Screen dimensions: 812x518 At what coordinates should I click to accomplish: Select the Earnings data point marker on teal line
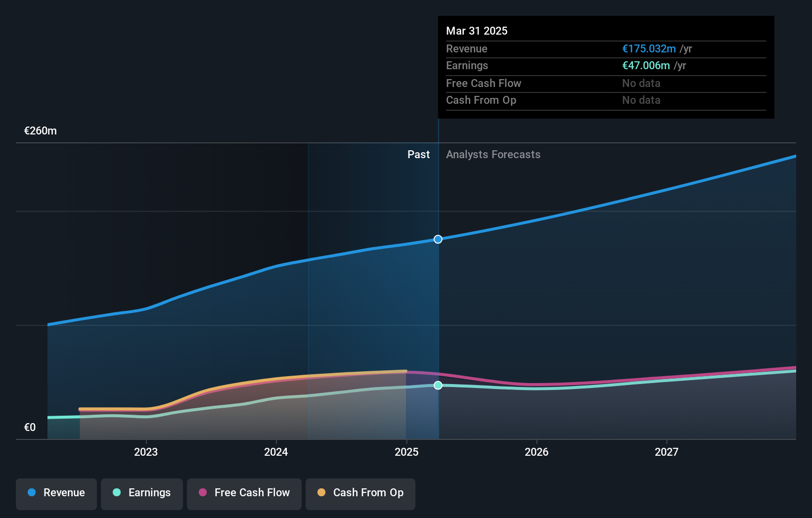pyautogui.click(x=438, y=385)
